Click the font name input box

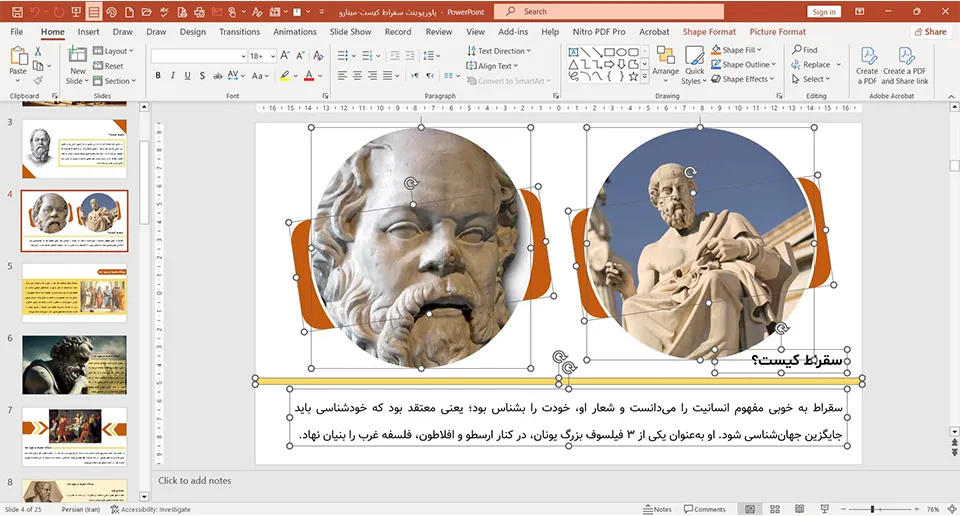[x=199, y=56]
